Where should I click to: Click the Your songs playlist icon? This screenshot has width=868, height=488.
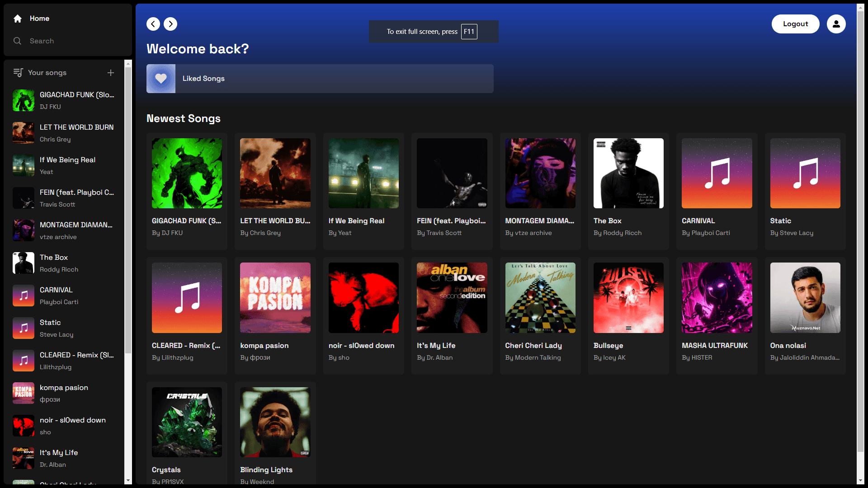(18, 73)
